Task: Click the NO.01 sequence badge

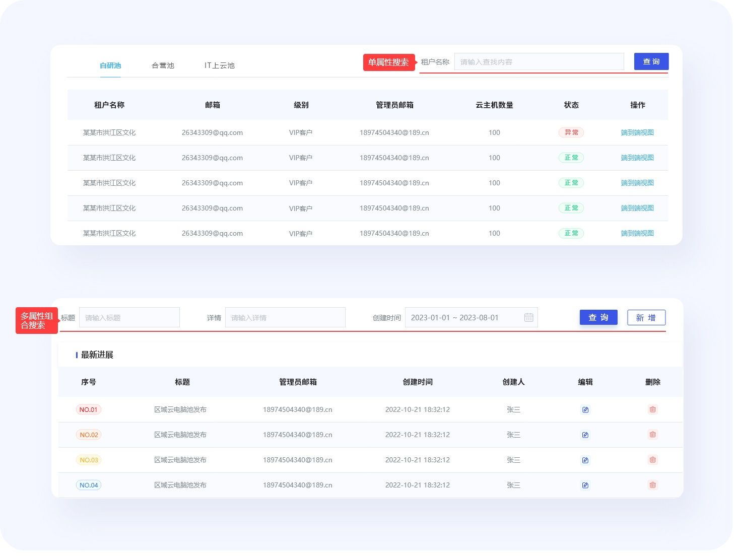Action: pyautogui.click(x=89, y=409)
